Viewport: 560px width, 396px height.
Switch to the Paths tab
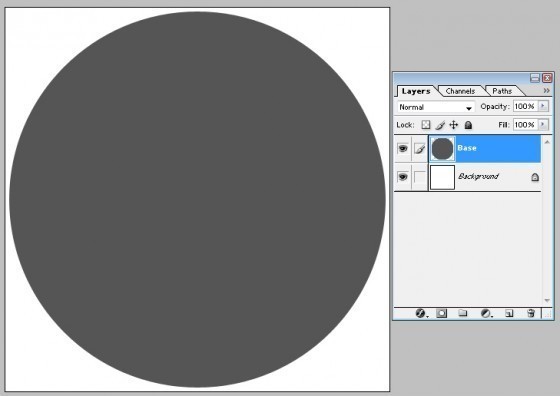coord(502,91)
